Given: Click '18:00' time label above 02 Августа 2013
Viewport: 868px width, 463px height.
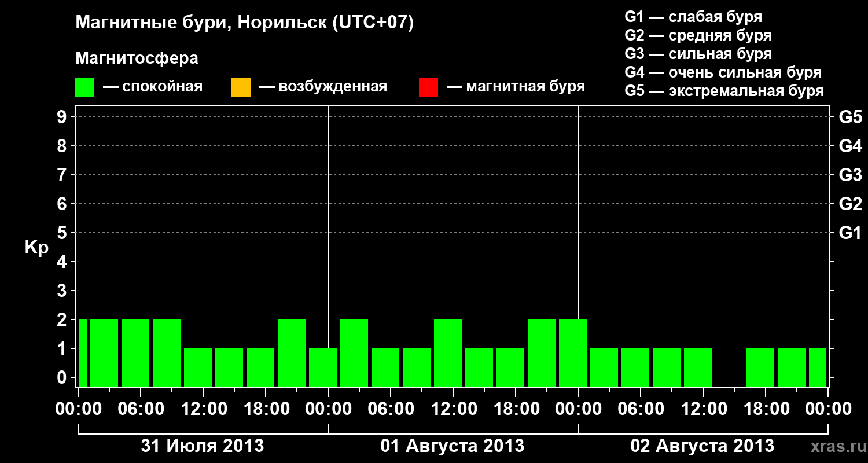Looking at the screenshot, I should click(x=766, y=409).
